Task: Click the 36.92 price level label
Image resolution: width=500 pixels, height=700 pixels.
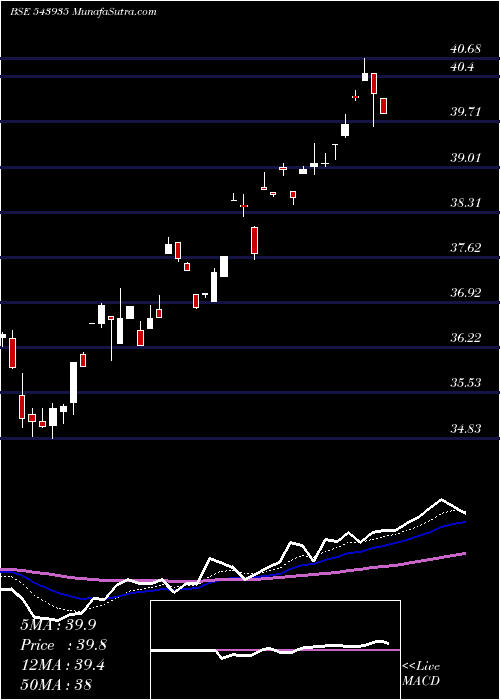Action: coord(465,293)
